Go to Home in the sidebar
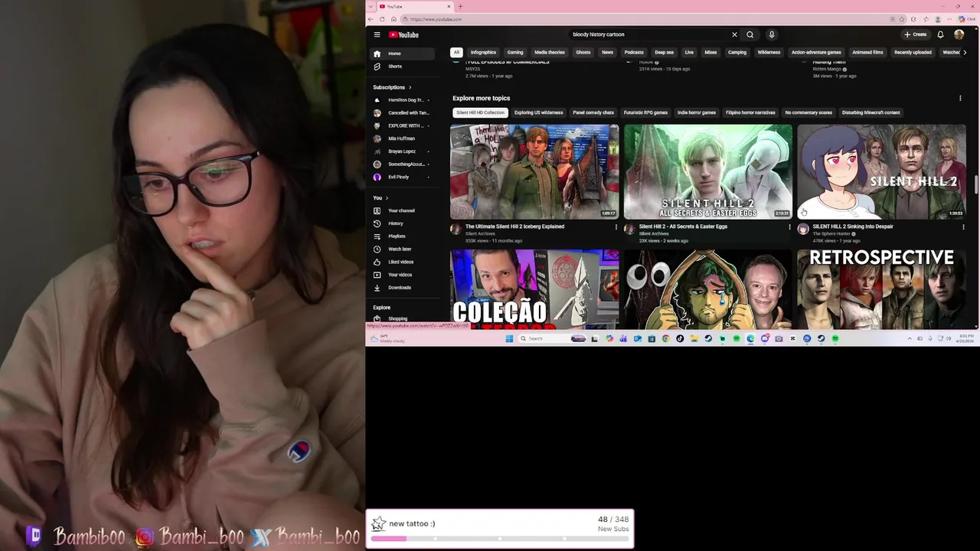This screenshot has height=551, width=980. pyautogui.click(x=401, y=54)
